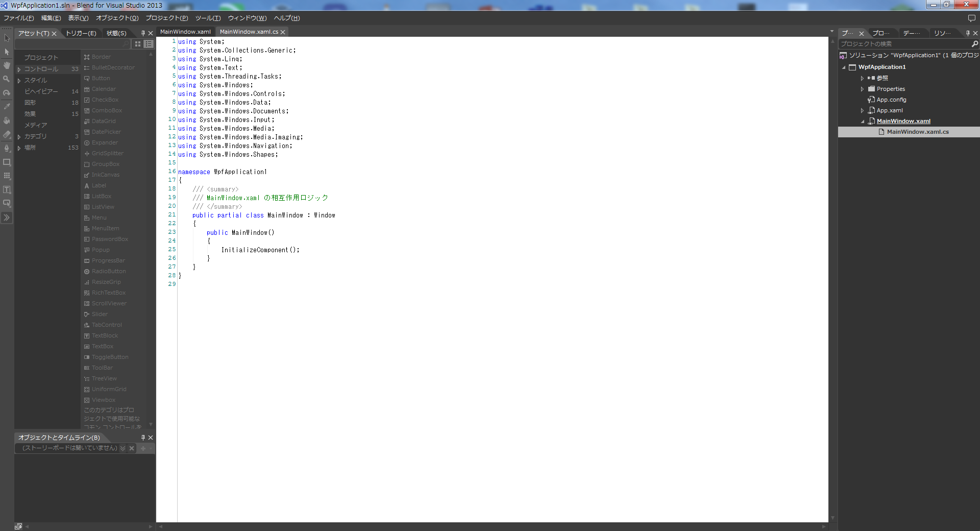Screen dimensions: 980x531
Task: Open the オブジェクト(O) menu
Action: point(117,18)
